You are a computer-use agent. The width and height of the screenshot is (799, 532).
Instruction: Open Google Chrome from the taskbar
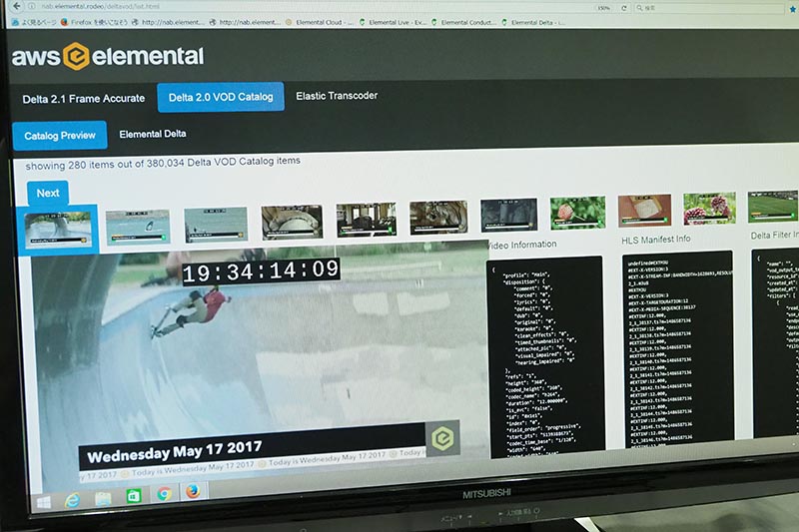[x=164, y=494]
